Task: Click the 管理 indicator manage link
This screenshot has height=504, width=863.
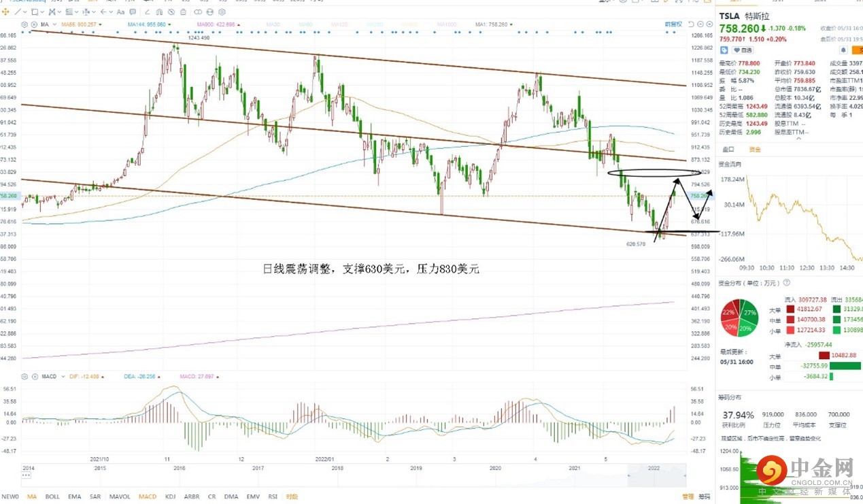Action: click(x=688, y=497)
